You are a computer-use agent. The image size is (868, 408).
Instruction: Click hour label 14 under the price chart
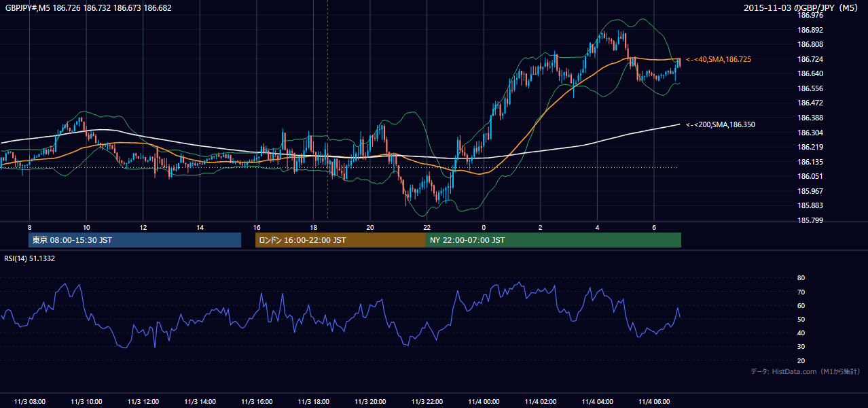point(200,227)
